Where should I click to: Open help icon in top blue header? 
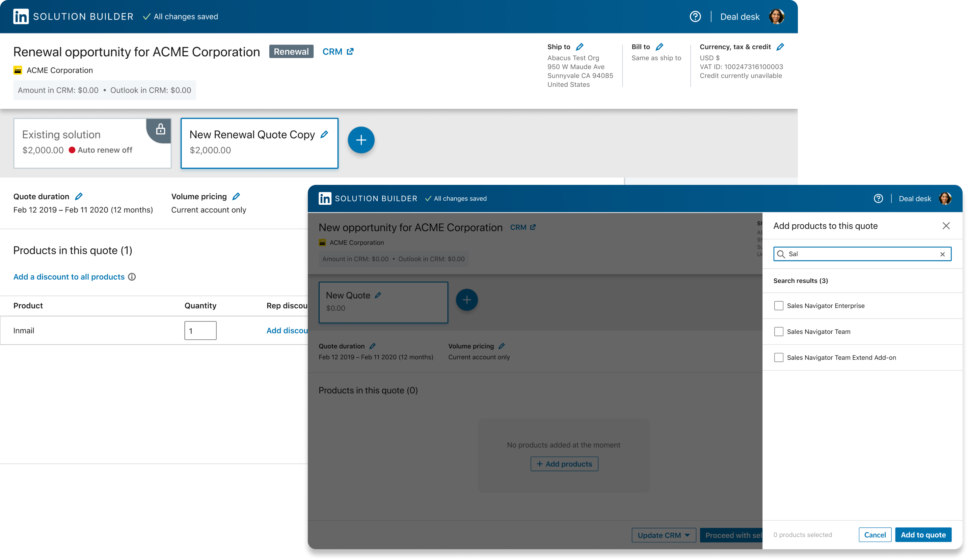[695, 17]
